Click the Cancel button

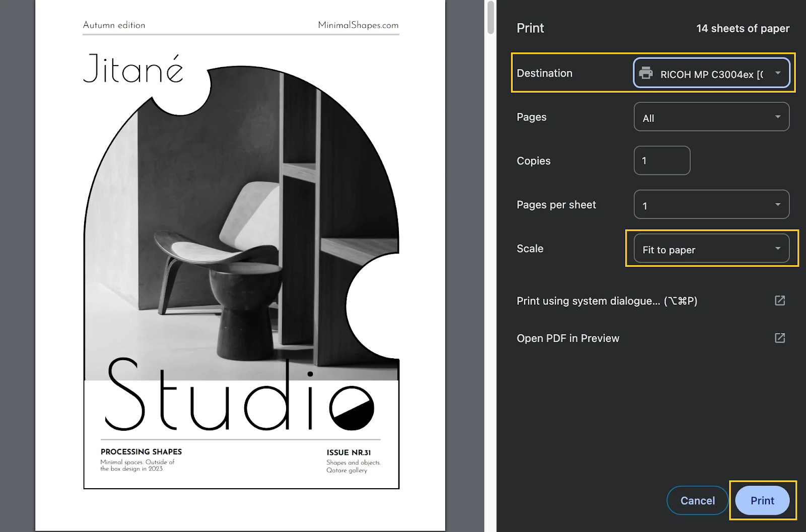(x=697, y=500)
